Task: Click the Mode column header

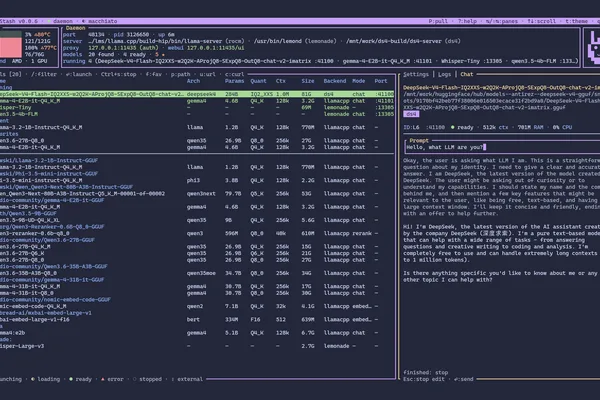Action: point(359,81)
